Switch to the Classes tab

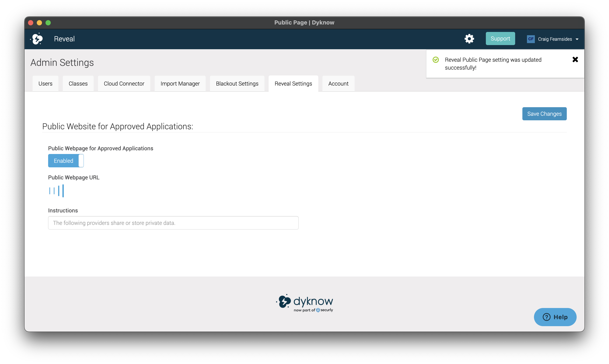(x=78, y=84)
